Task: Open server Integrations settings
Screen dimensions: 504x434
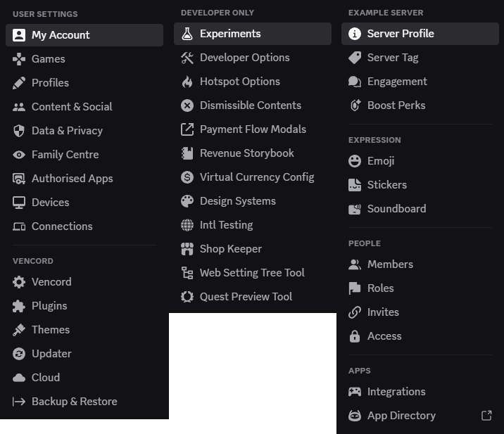Action: tap(420, 392)
